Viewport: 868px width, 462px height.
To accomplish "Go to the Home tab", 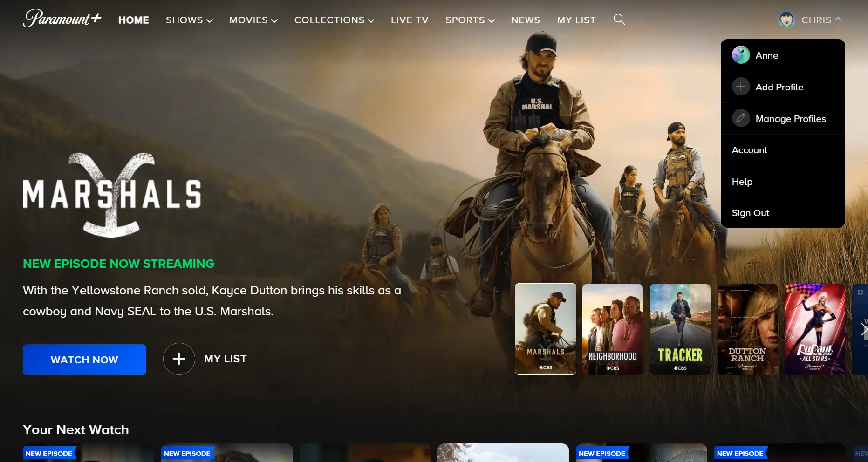I will point(134,20).
